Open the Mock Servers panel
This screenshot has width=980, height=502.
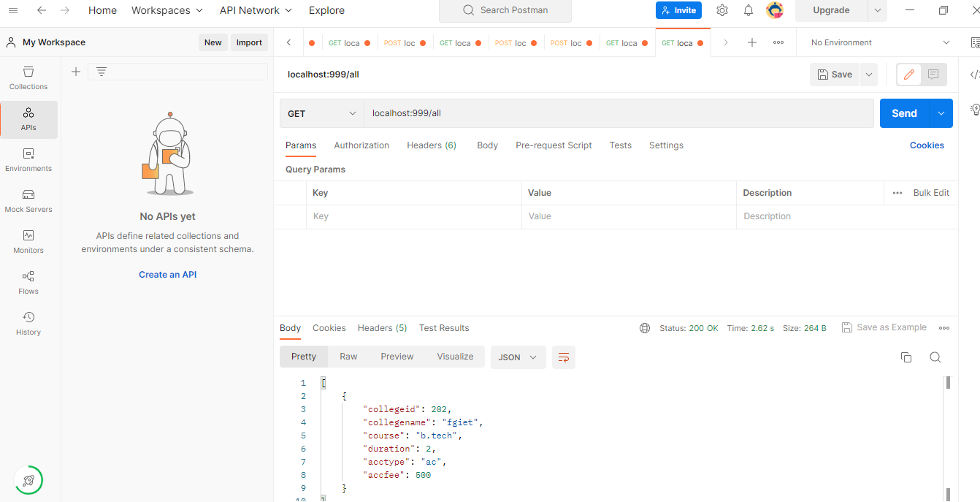(28, 202)
